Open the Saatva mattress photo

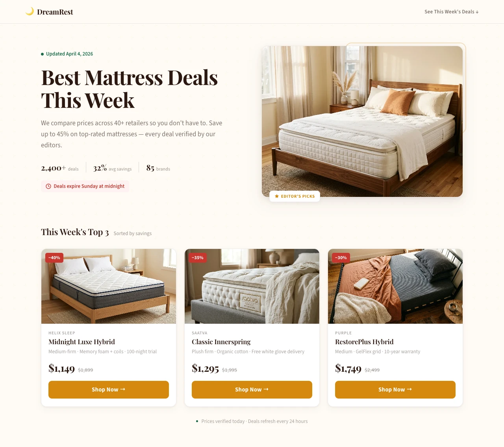coord(252,286)
